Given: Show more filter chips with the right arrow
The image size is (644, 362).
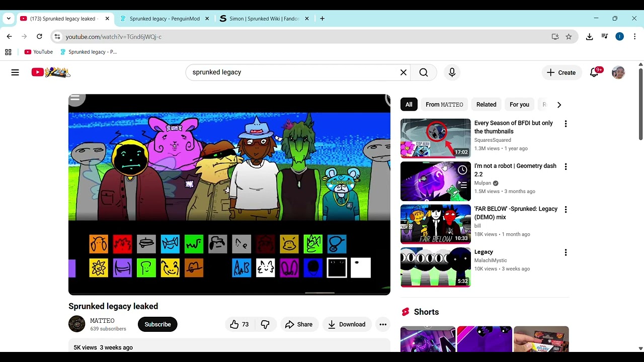Looking at the screenshot, I should tap(559, 105).
